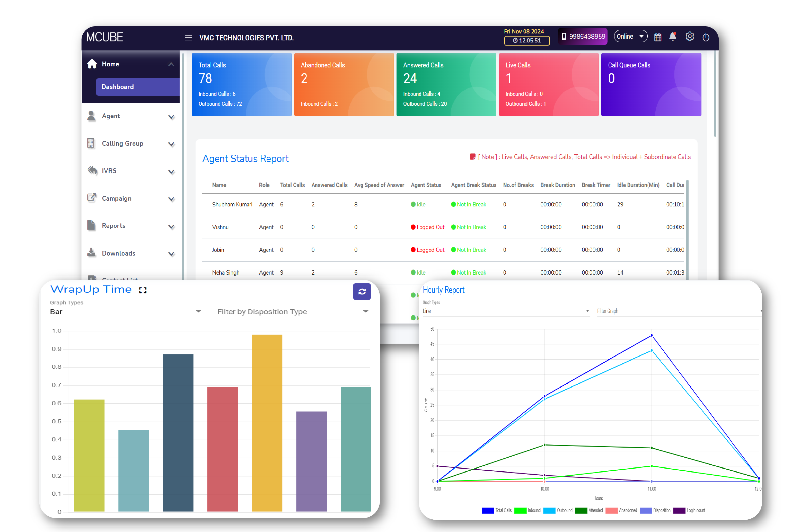Toggle Attended legend series
The width and height of the screenshot is (800, 532).
point(589,510)
